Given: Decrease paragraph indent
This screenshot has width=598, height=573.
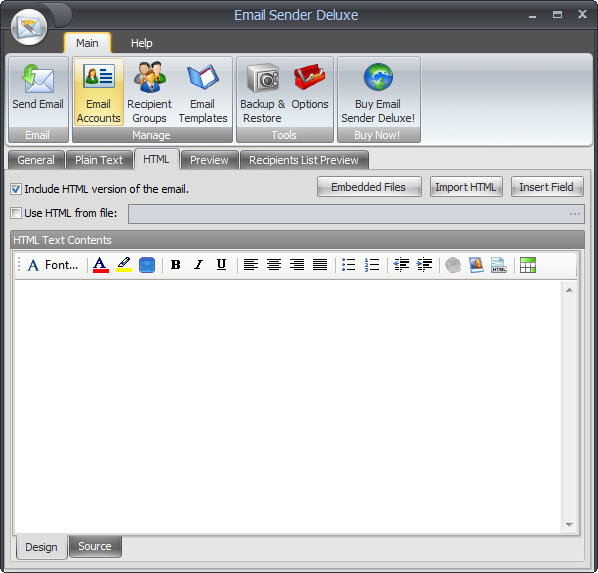Looking at the screenshot, I should click(401, 265).
